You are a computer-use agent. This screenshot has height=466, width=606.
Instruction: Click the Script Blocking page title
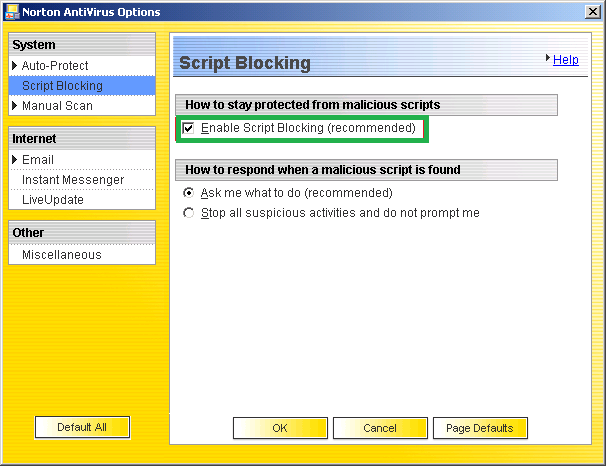(x=245, y=63)
